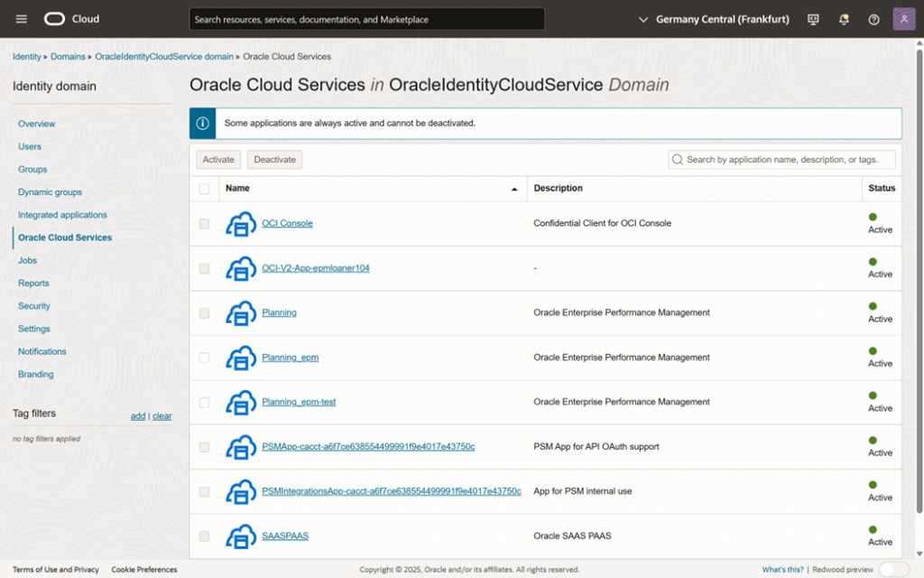Image resolution: width=924 pixels, height=578 pixels.
Task: Select the Planning_epm row checkbox
Action: pyautogui.click(x=204, y=358)
